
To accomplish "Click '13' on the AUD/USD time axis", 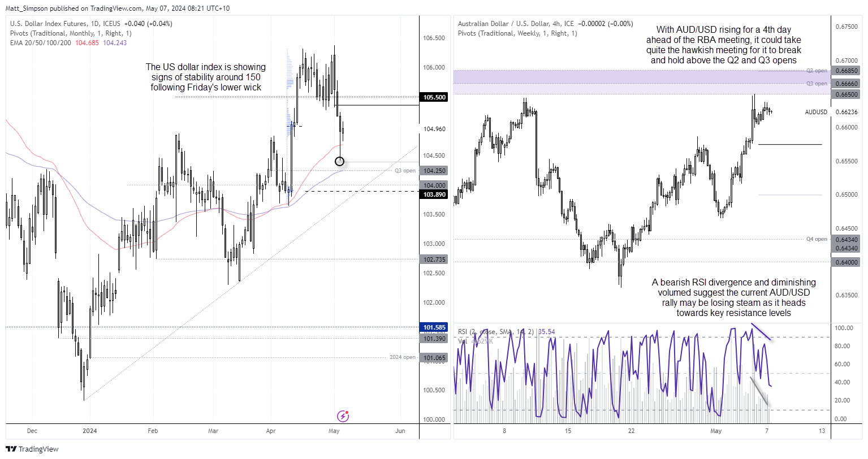I will point(821,431).
